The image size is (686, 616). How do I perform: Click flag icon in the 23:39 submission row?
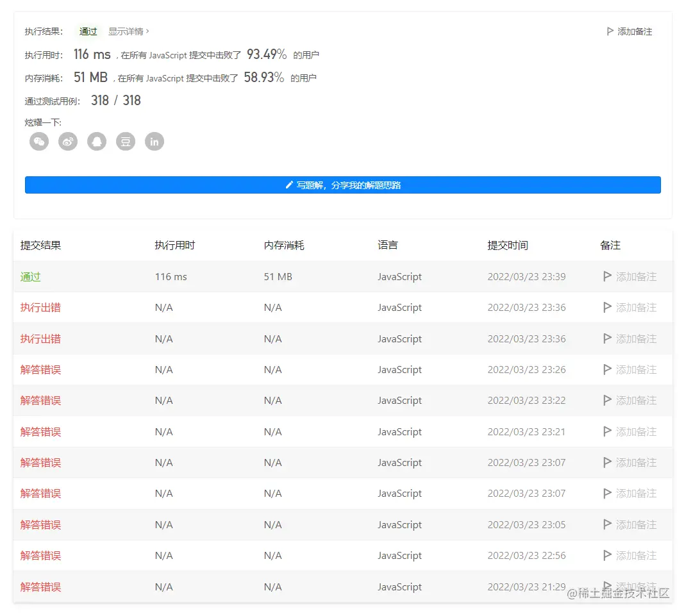(607, 276)
